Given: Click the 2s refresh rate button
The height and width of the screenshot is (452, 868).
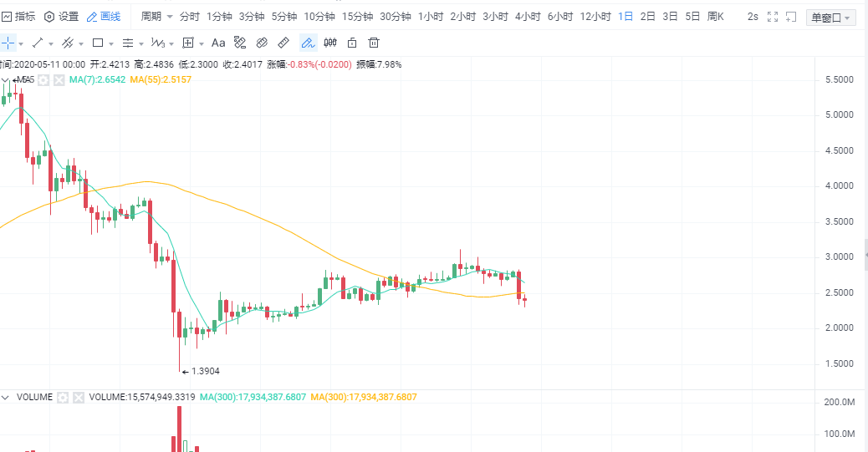Looking at the screenshot, I should coord(753,17).
